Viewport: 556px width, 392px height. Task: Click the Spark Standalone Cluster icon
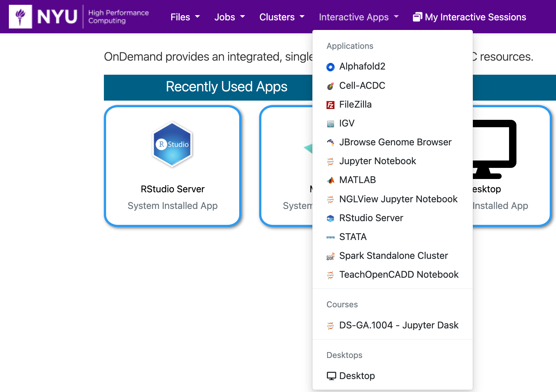(330, 256)
